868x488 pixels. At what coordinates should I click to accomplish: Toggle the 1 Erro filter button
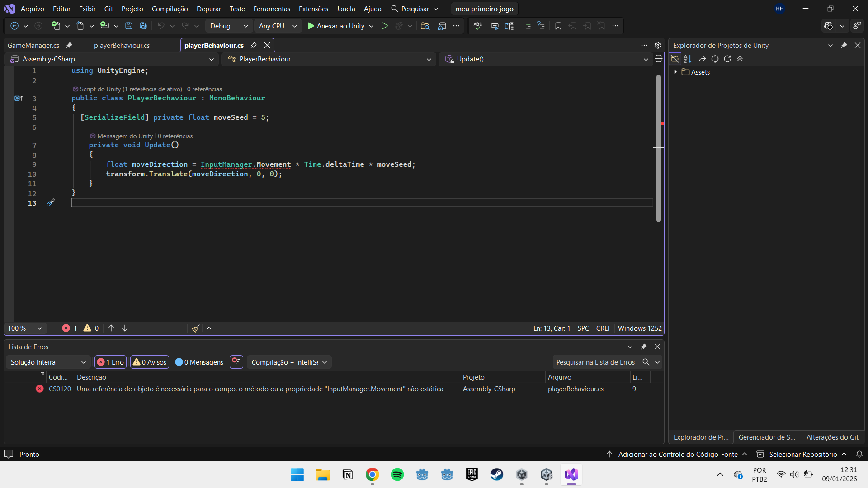[110, 362]
